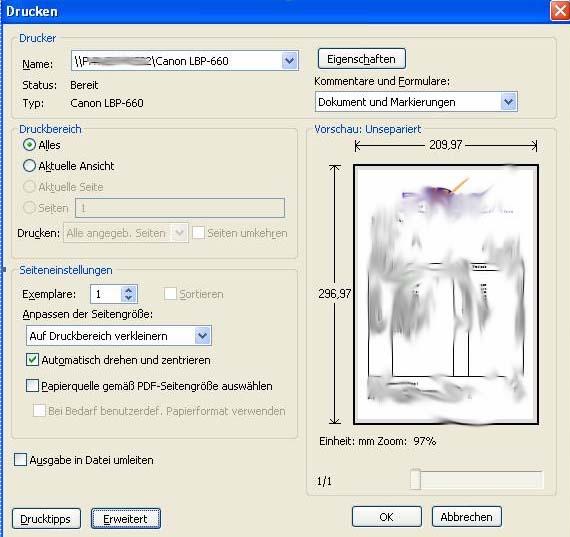Click the page preview slider handle

[415, 480]
